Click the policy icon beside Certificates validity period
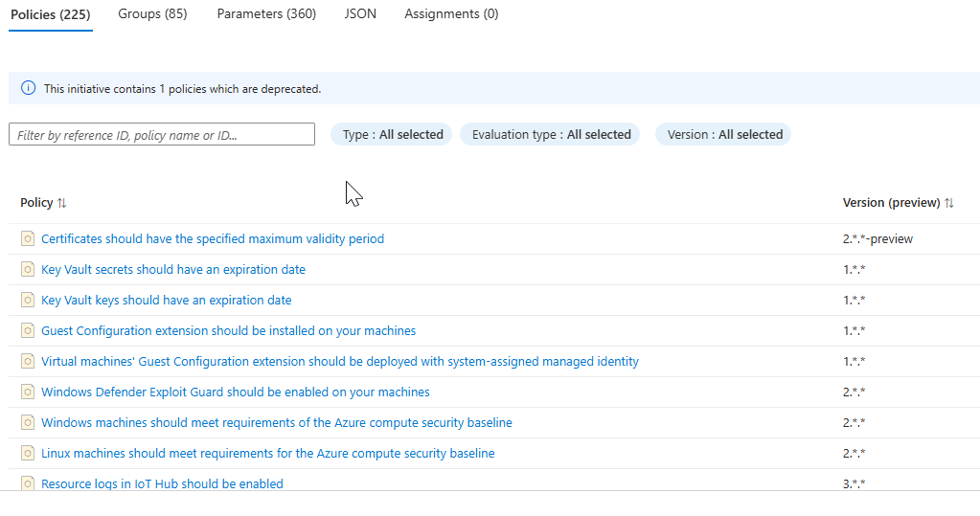The height and width of the screenshot is (516, 980). pyautogui.click(x=28, y=238)
